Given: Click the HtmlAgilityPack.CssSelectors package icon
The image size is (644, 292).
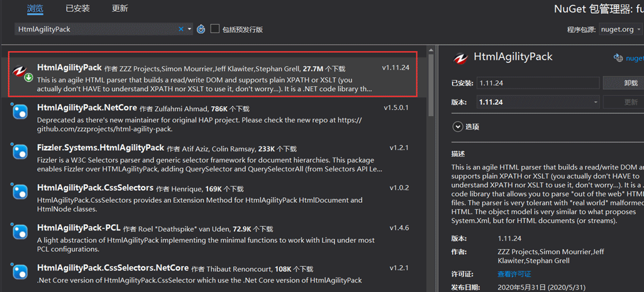Looking at the screenshot, I should pyautogui.click(x=21, y=192).
